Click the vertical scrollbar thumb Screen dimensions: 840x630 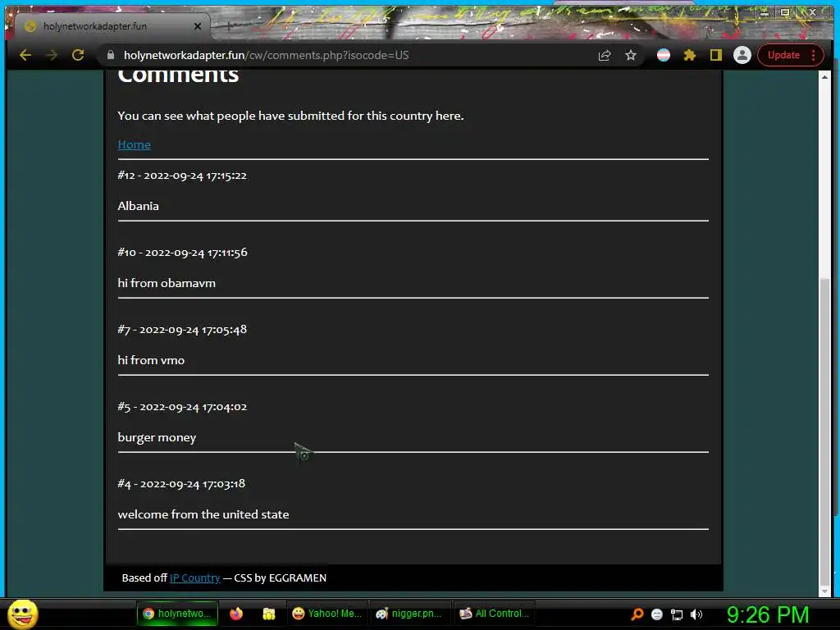(824, 431)
